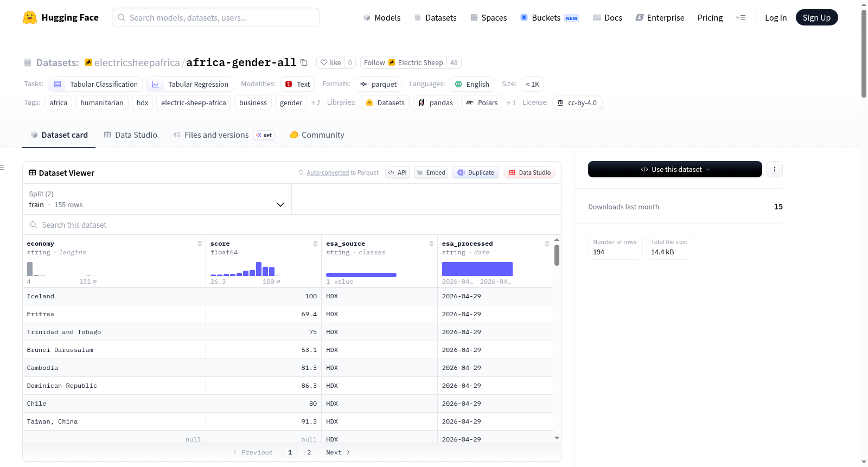Copy dataset name with the copy icon

point(304,62)
